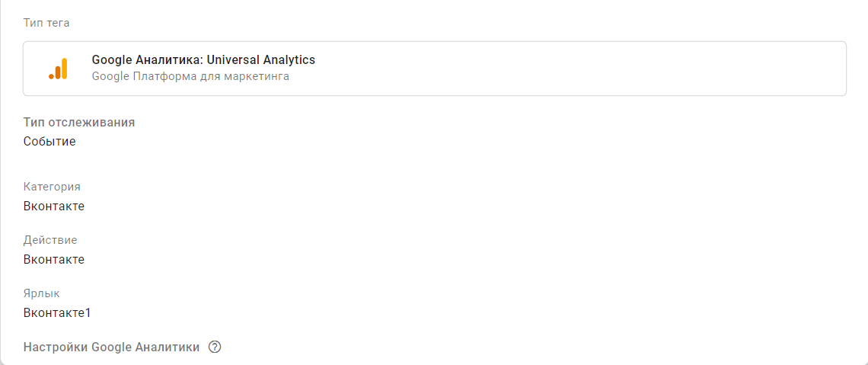This screenshot has height=365, width=868.
Task: Click the word 'Платформа' in the card subtitle
Action: click(160, 76)
